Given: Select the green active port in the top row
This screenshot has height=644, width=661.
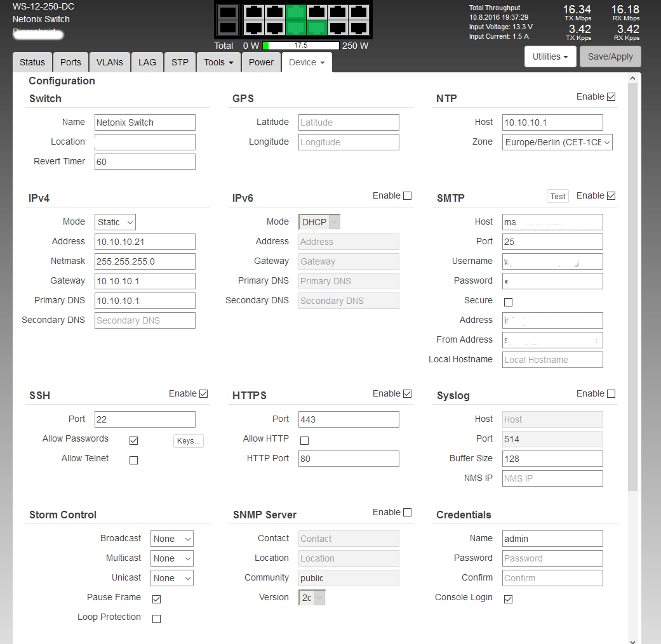Looking at the screenshot, I should pos(295,12).
